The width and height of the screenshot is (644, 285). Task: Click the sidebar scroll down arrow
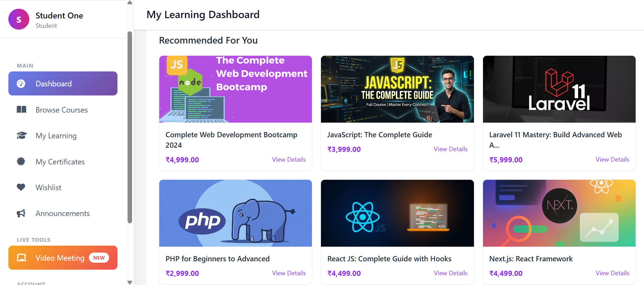130,282
